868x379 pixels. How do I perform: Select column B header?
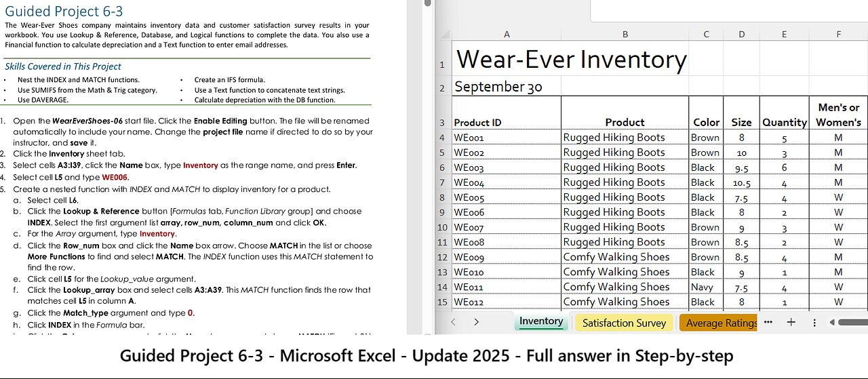(625, 35)
